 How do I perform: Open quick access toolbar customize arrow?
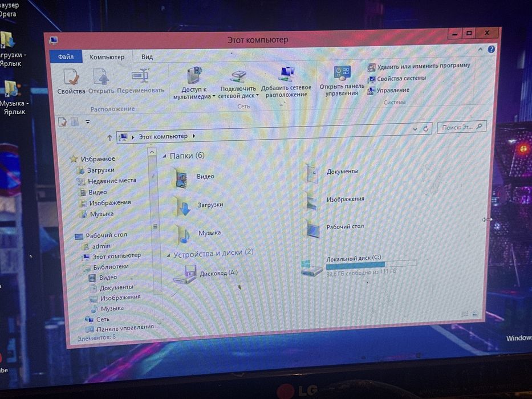pyautogui.click(x=88, y=121)
